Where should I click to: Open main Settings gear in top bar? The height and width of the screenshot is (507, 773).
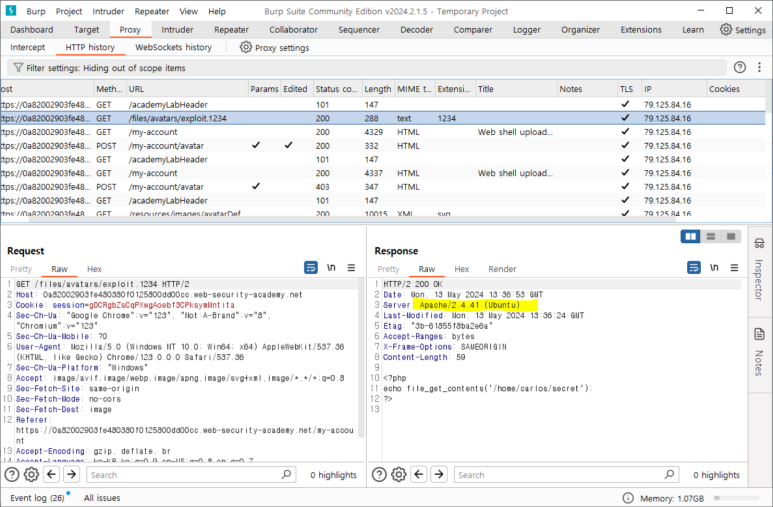coord(726,29)
